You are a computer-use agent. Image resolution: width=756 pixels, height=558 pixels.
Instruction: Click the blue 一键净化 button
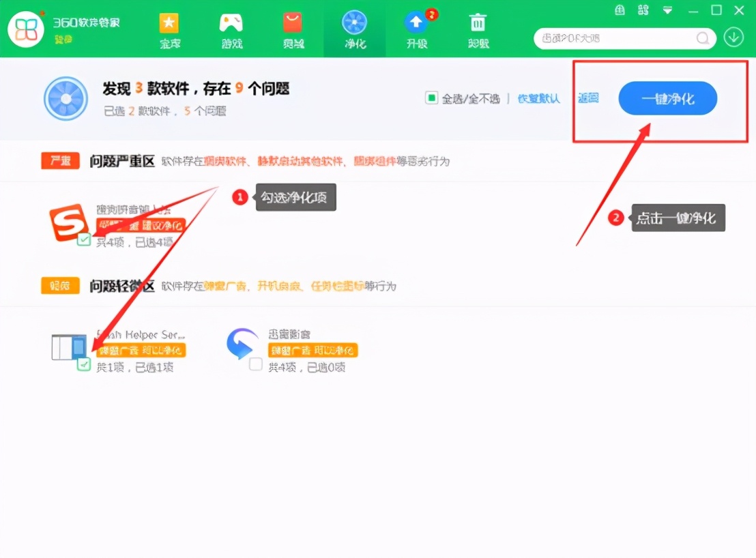pos(668,98)
